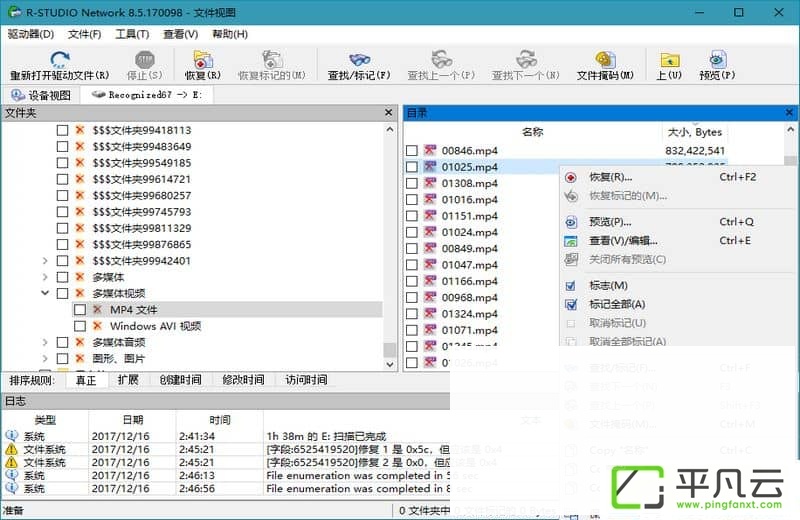Open File Mask (文件掩码) toolbar icon
The width and height of the screenshot is (800, 520).
(x=605, y=59)
